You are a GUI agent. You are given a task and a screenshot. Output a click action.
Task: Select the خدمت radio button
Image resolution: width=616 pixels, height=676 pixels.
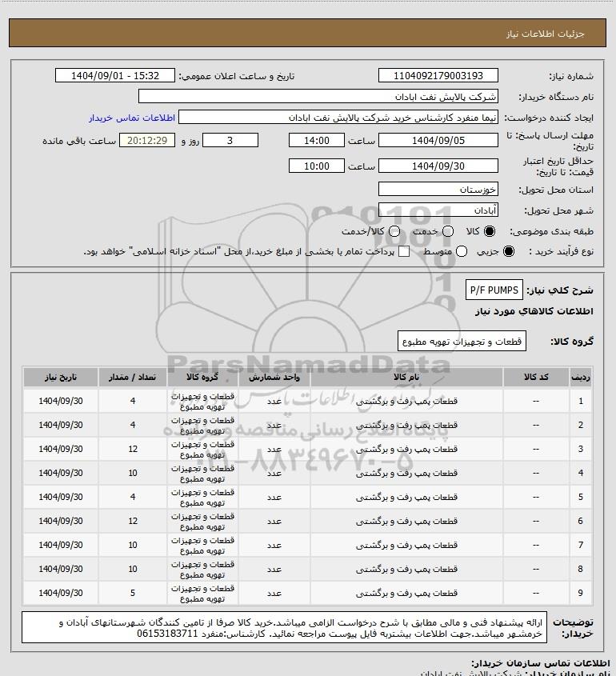[x=448, y=231]
